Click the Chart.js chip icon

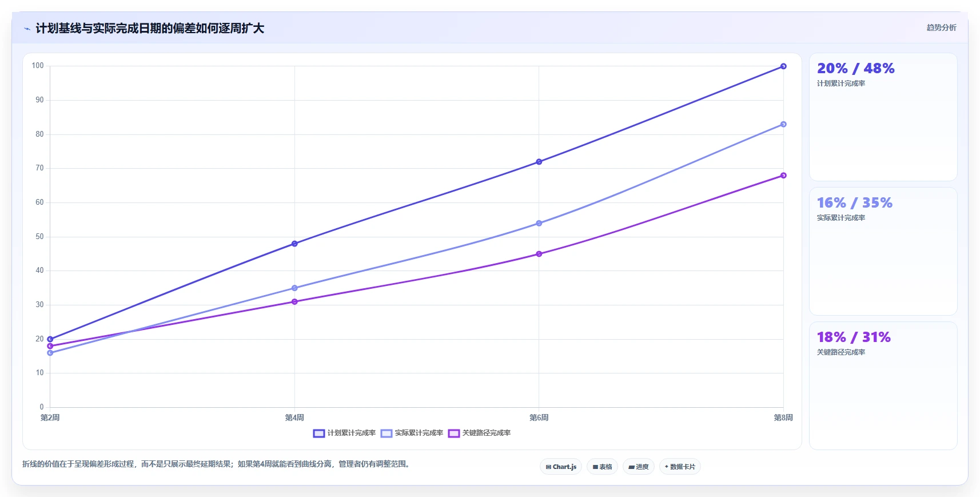tap(548, 467)
